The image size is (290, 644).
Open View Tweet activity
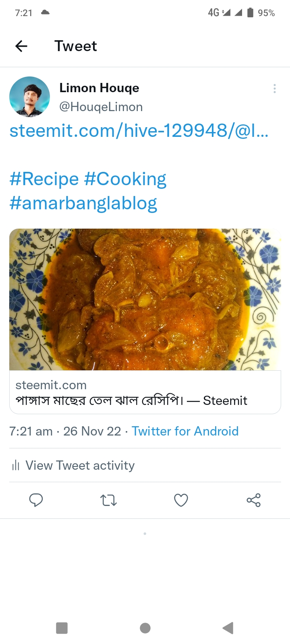tap(80, 465)
